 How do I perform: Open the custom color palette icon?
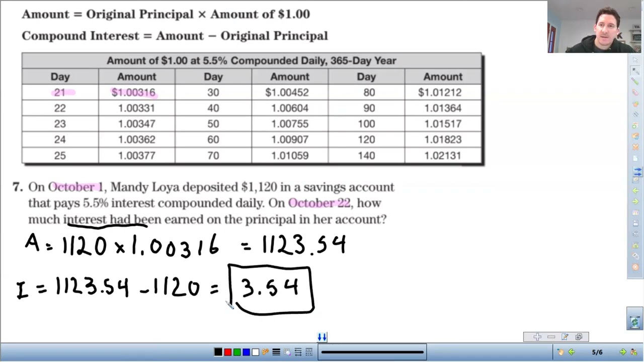(x=265, y=352)
